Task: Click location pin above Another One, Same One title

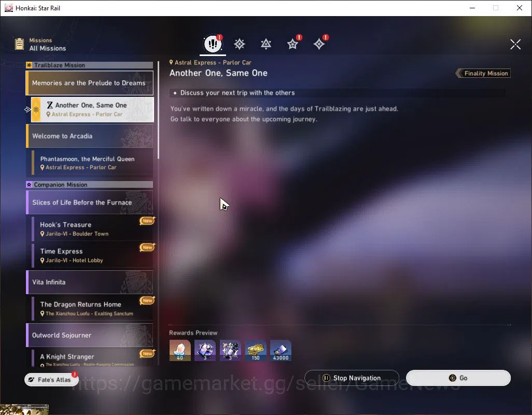Action: coord(171,62)
